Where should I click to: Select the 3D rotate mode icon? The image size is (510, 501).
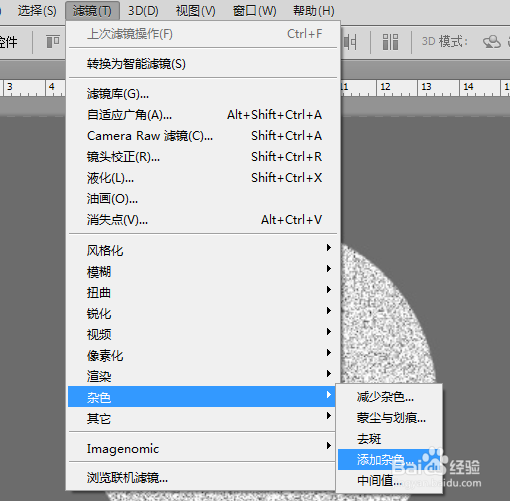(x=492, y=42)
